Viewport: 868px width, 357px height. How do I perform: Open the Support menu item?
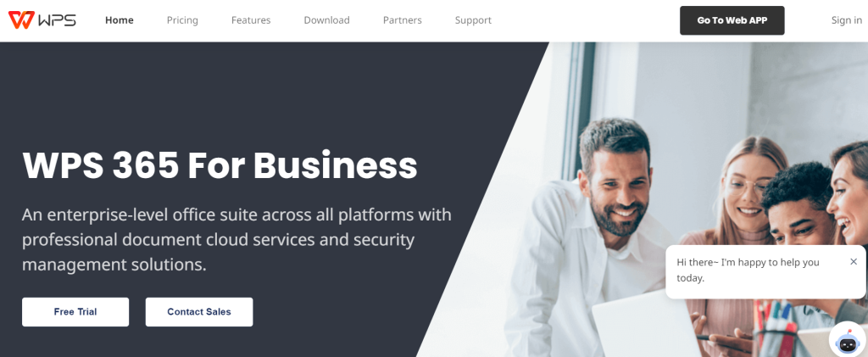pos(473,20)
